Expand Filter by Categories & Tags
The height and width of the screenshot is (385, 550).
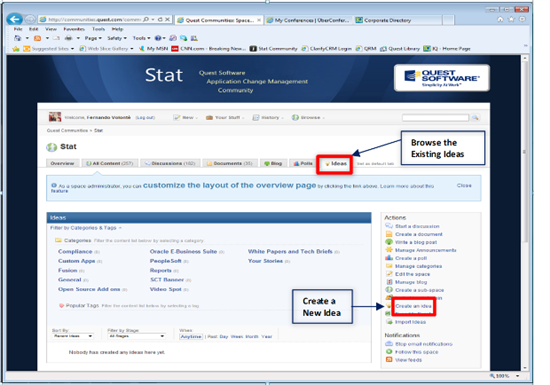86,228
